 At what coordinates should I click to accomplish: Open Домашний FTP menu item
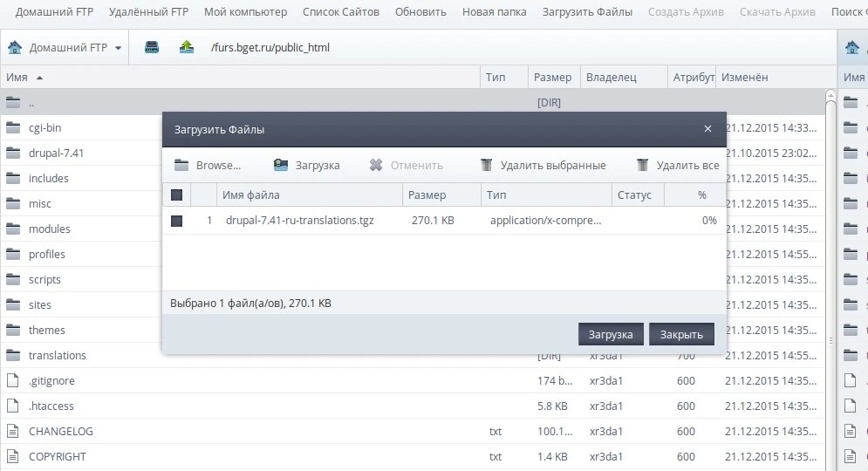54,11
